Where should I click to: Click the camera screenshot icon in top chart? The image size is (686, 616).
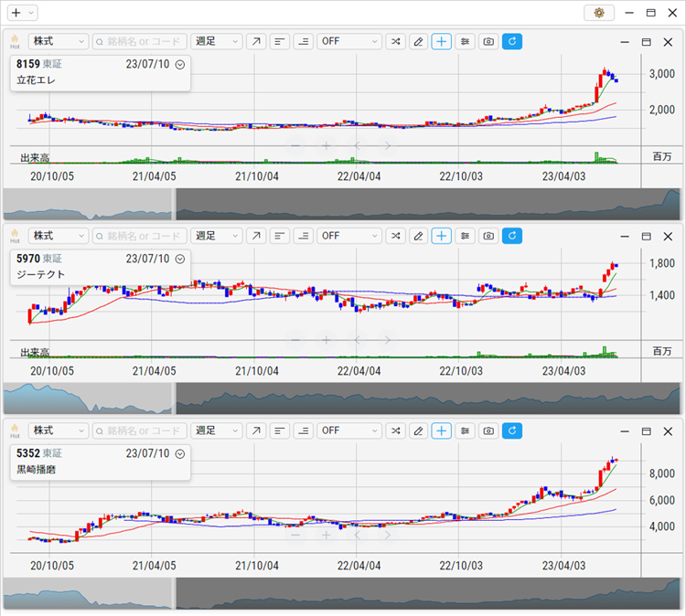[488, 42]
